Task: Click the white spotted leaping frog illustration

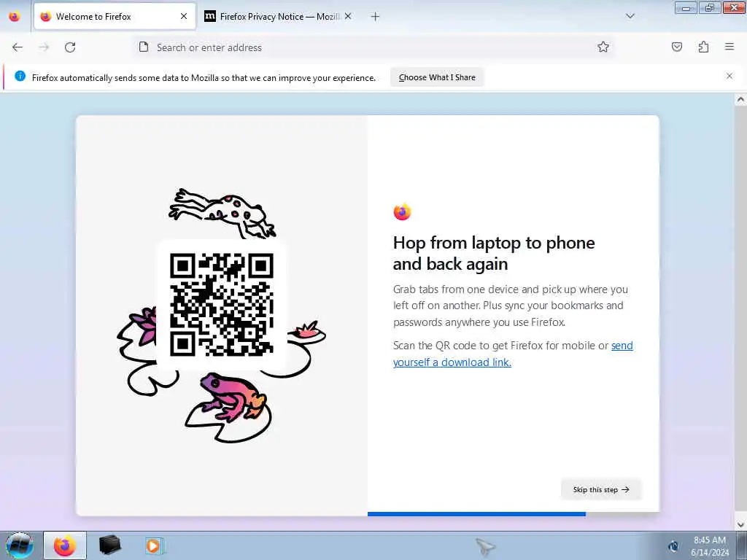Action: coord(222,212)
